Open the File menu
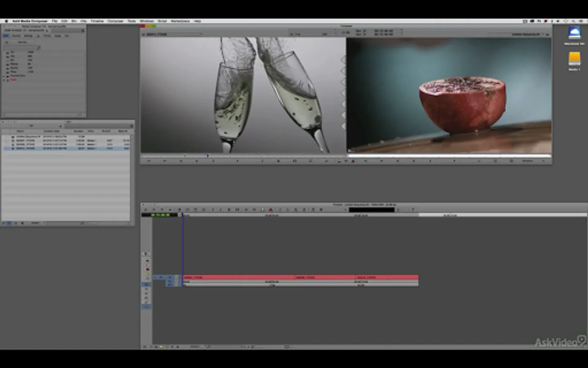The image size is (588, 368). coord(54,21)
